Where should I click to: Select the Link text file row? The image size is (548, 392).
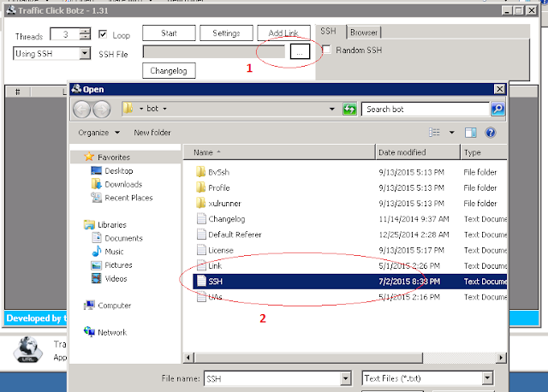[x=349, y=265]
